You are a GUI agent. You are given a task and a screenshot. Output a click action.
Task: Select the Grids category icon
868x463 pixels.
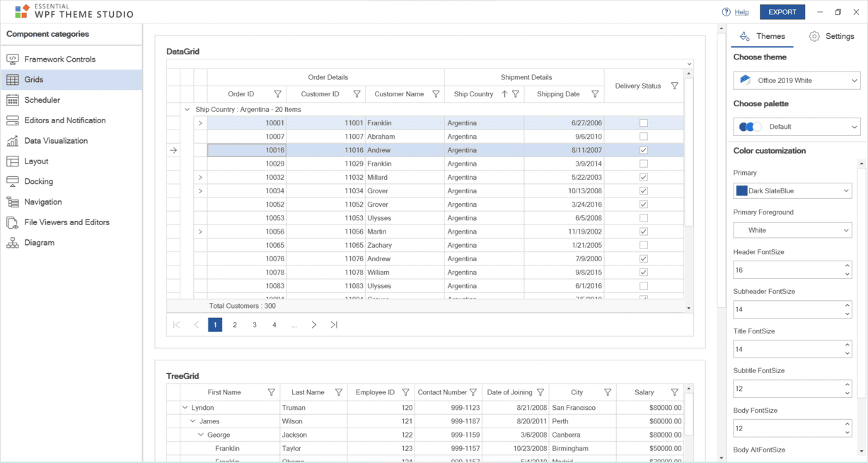14,79
